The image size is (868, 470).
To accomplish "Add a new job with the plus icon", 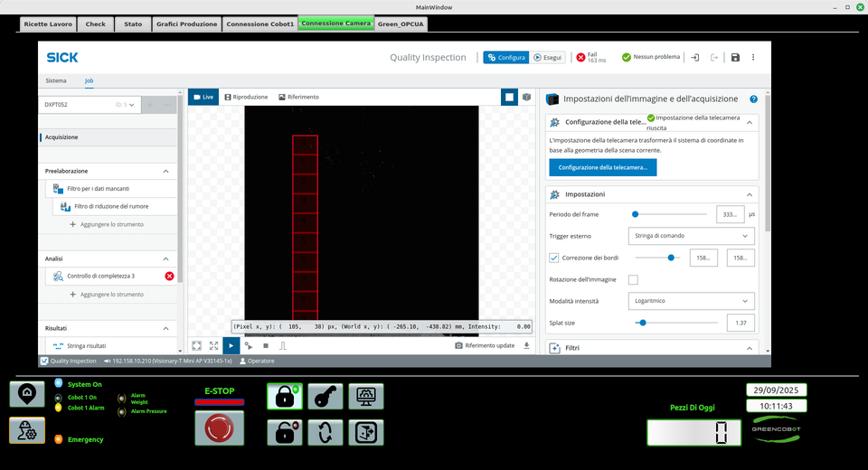I will click(x=149, y=105).
